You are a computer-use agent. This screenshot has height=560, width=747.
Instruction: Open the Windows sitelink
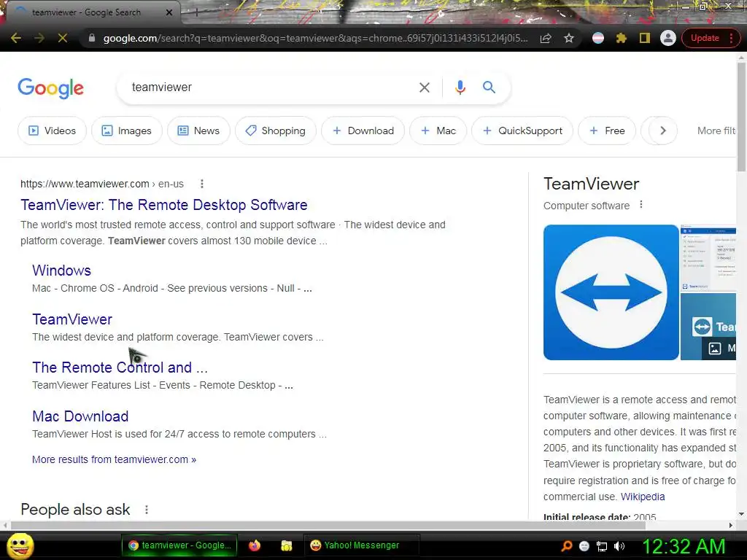tap(61, 271)
